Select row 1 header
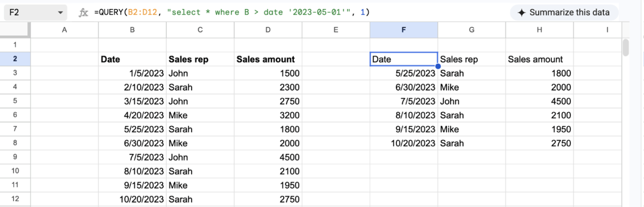 point(15,45)
